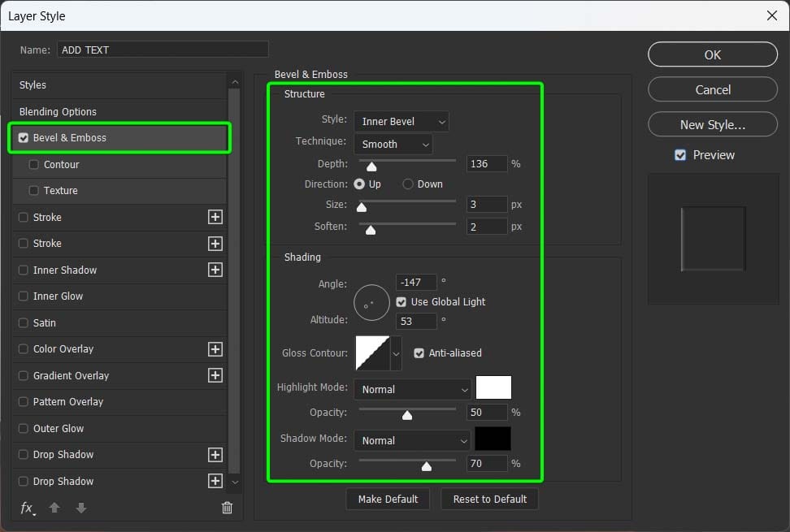Click the Cancel button
This screenshot has height=532, width=790.
coord(713,89)
